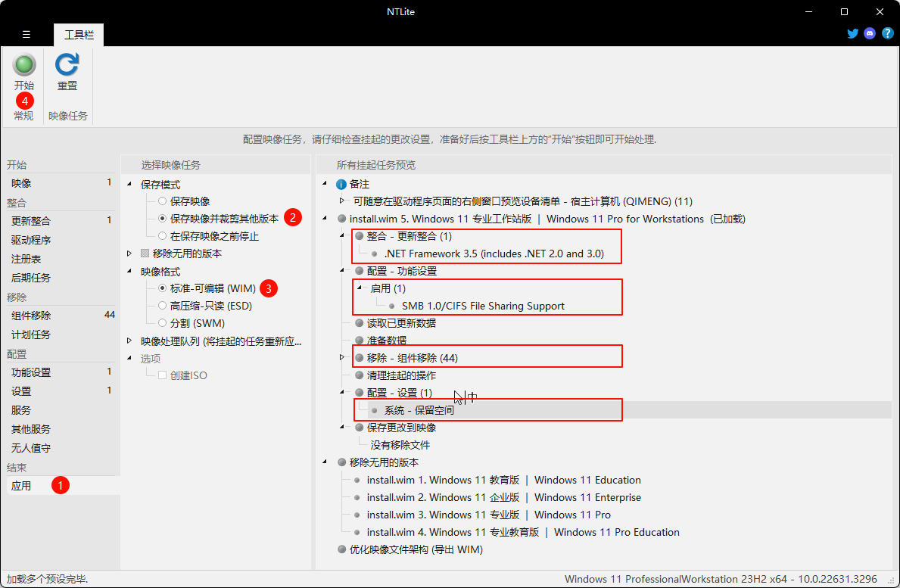The width and height of the screenshot is (900, 588).
Task: Collapse the 启用 (1) node
Action: (360, 288)
